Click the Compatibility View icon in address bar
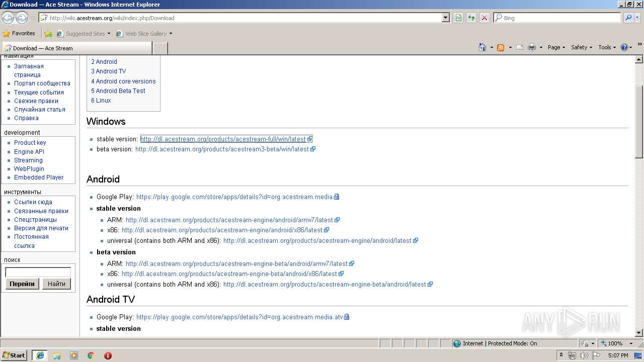 (x=458, y=18)
